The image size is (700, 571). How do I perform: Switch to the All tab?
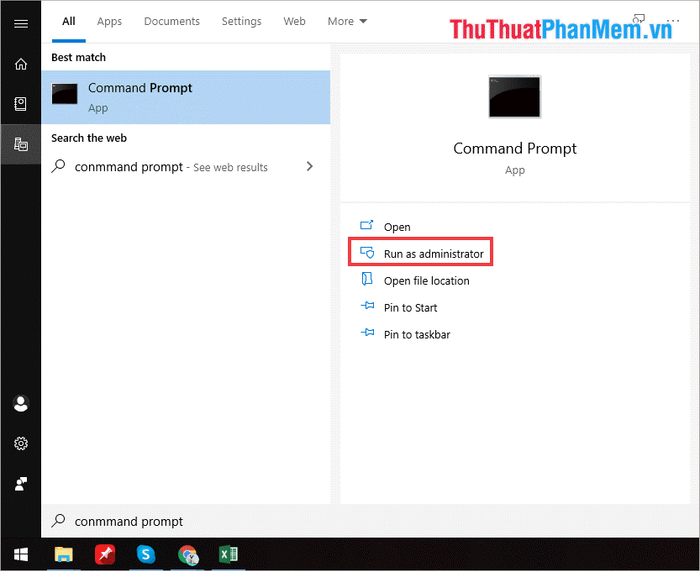click(x=68, y=21)
